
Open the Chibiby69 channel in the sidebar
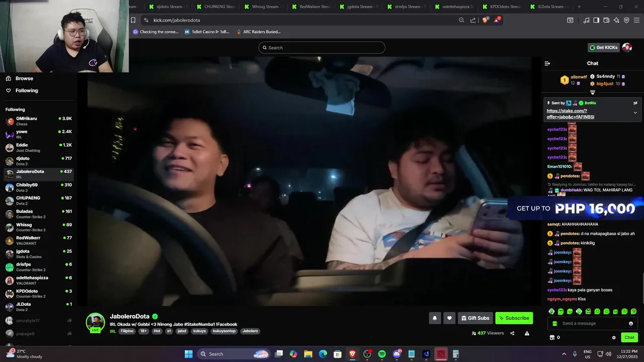pos(39,188)
